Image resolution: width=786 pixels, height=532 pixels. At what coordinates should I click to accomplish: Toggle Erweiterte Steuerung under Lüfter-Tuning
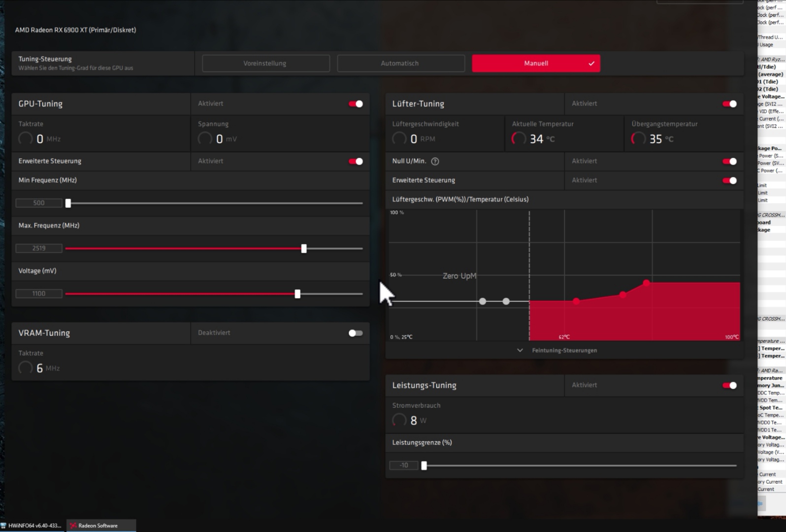[x=729, y=180]
